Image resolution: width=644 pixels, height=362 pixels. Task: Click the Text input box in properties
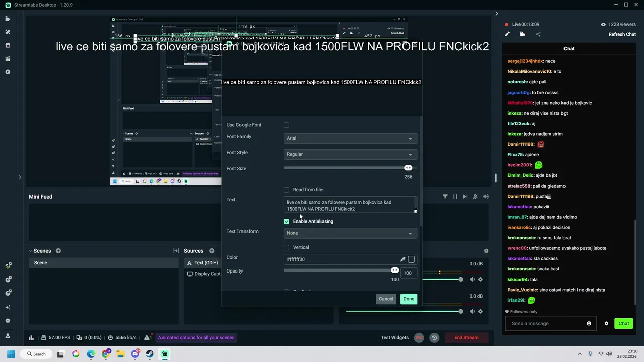350,205
